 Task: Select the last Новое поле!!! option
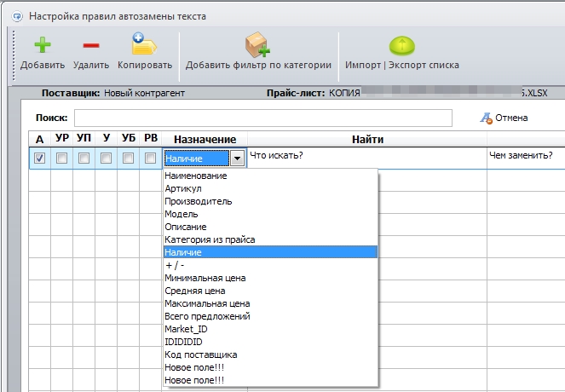click(x=270, y=380)
